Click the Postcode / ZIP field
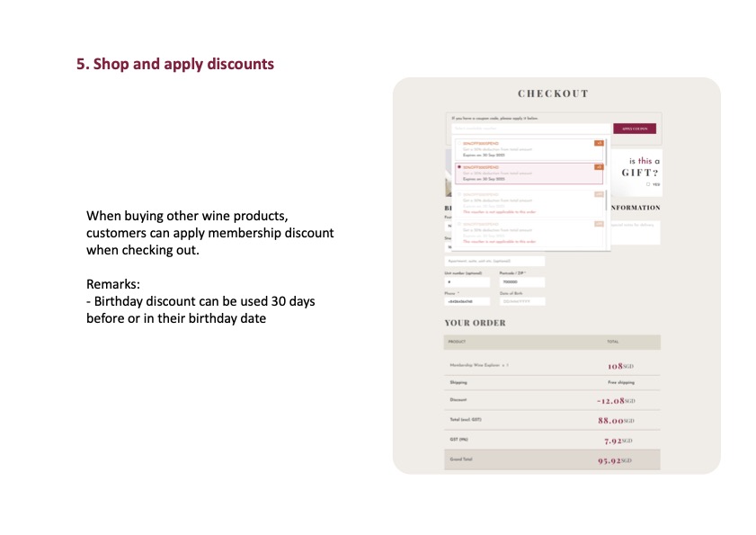This screenshot has width=756, height=535. tap(521, 281)
